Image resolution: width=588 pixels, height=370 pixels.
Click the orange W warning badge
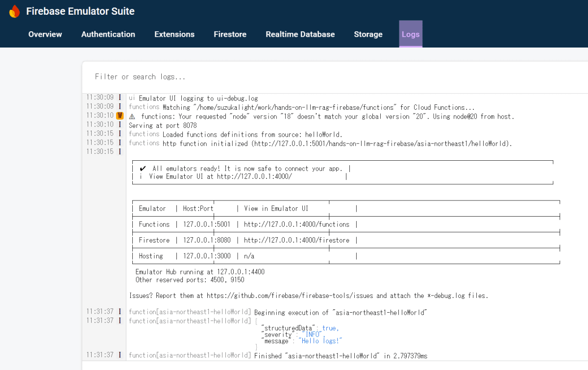(x=120, y=116)
